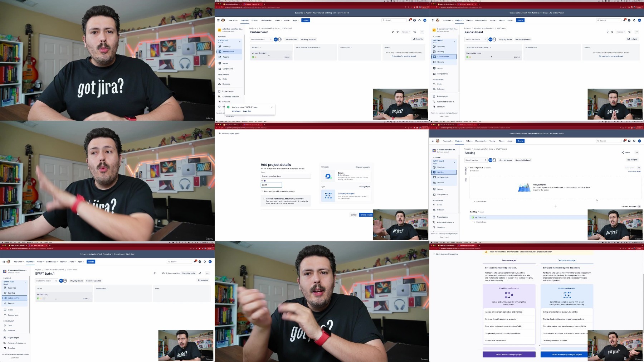Open Active sprints in the Backlog page sidebar
The image size is (644, 362).
[x=443, y=177]
